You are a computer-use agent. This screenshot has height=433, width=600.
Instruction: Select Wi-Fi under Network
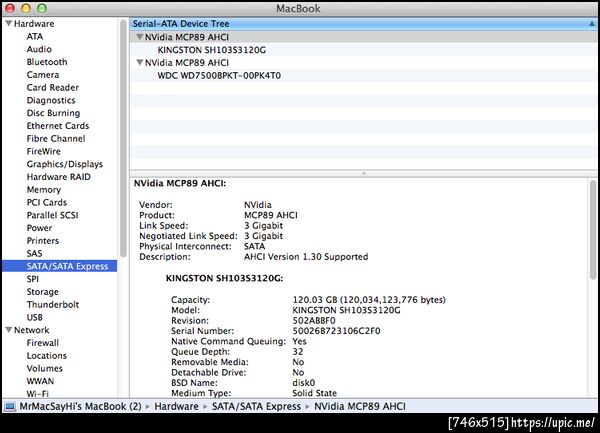(38, 393)
